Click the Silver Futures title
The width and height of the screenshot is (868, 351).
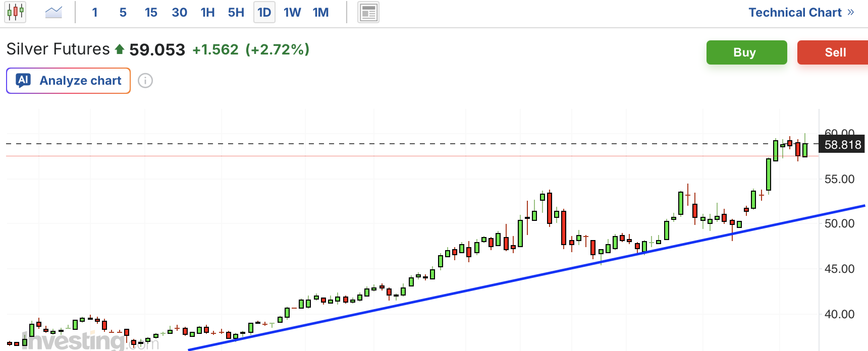pyautogui.click(x=58, y=49)
